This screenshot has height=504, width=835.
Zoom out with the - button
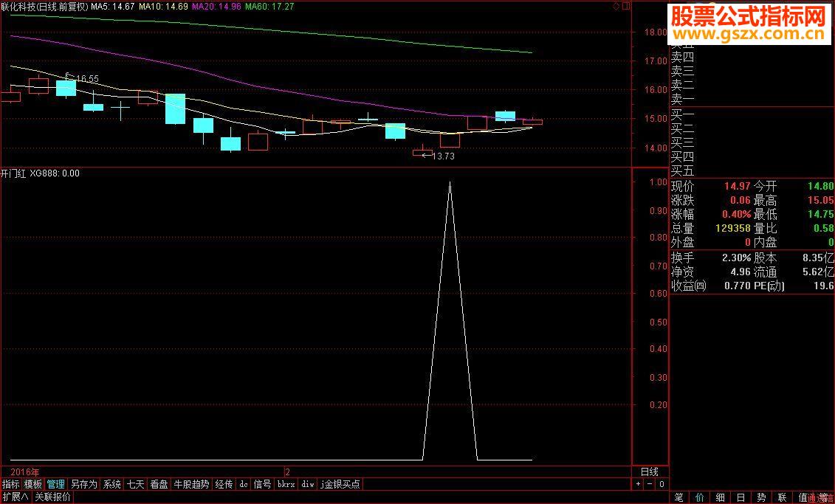coord(650,484)
